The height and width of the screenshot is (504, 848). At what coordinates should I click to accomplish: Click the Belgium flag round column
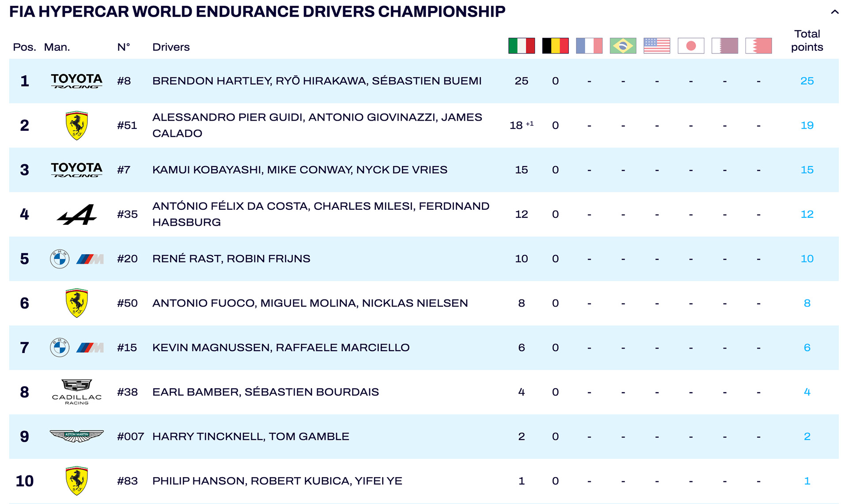(x=555, y=46)
